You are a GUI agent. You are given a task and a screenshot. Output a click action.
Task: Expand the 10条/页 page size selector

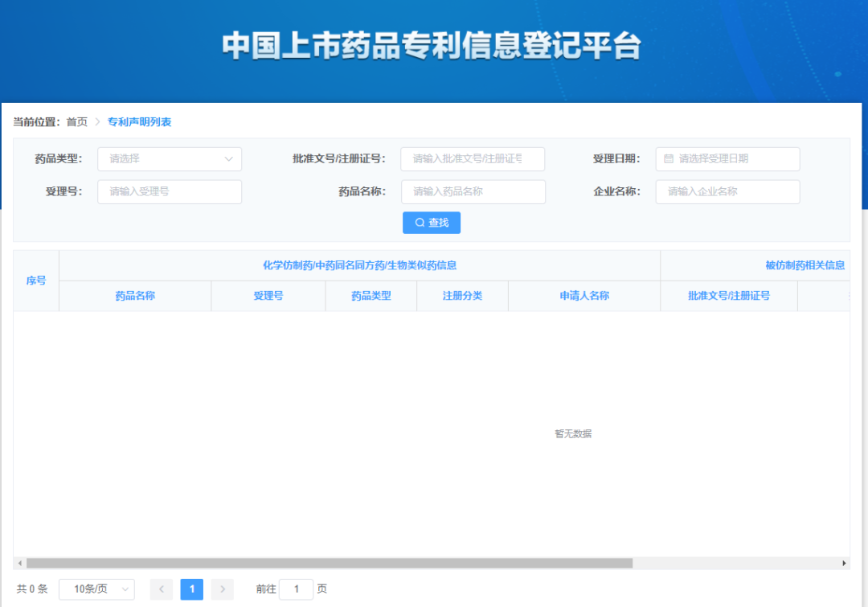coord(96,589)
